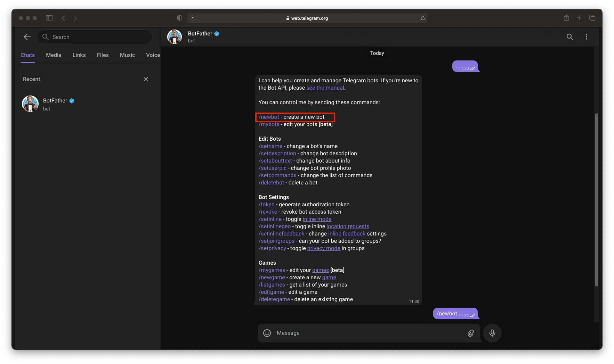Screen dimensions: 614x364
Task: Open Reader view icon in address bar
Action: pos(193,18)
